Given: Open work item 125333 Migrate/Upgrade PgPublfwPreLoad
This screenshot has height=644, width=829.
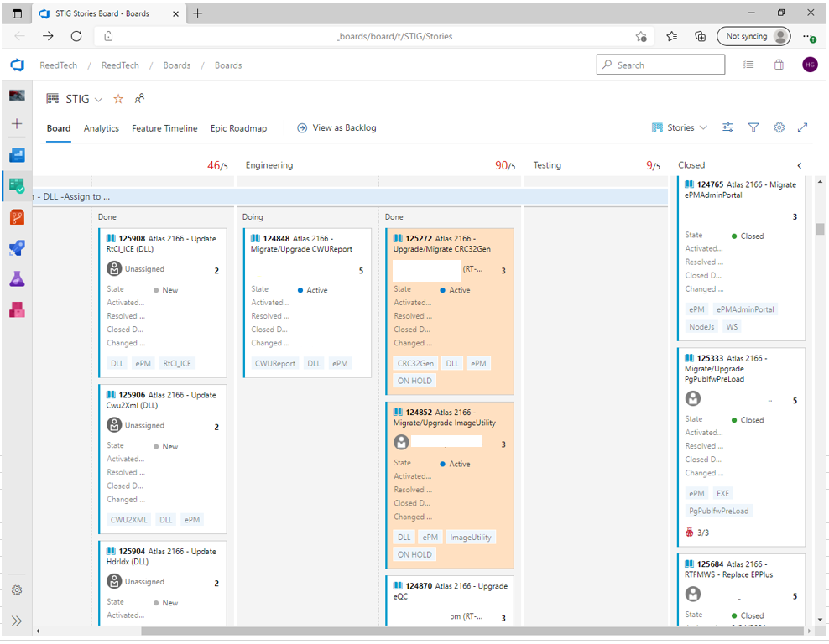Looking at the screenshot, I should pos(726,368).
